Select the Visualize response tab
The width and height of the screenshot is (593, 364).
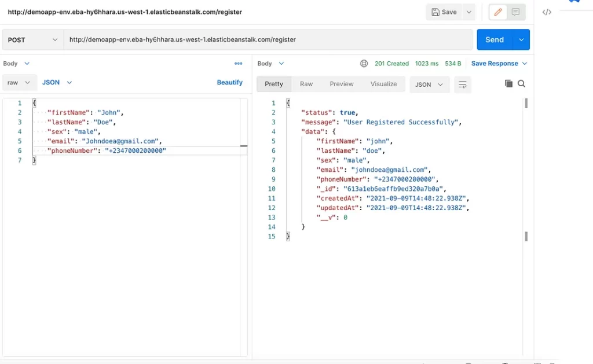coord(383,84)
